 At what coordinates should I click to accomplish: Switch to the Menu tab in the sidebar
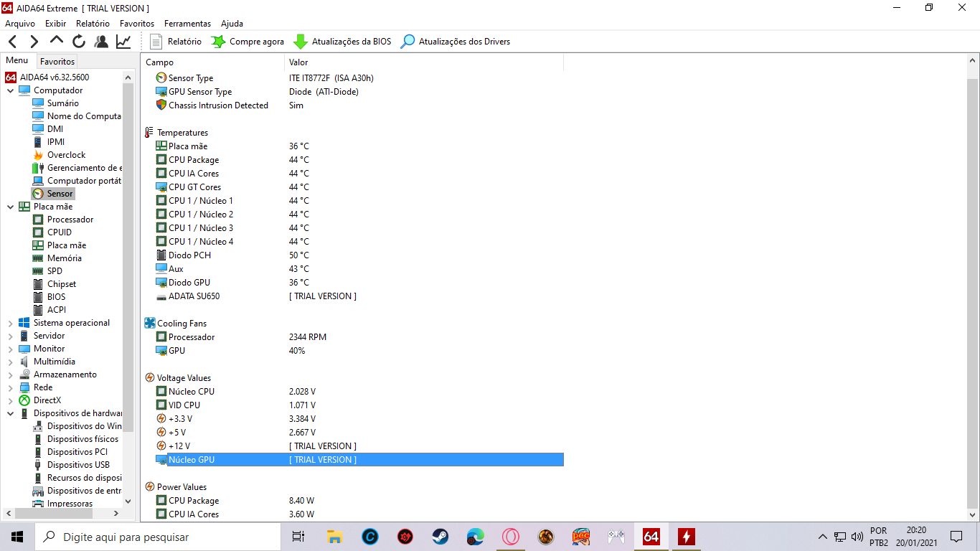coord(17,61)
